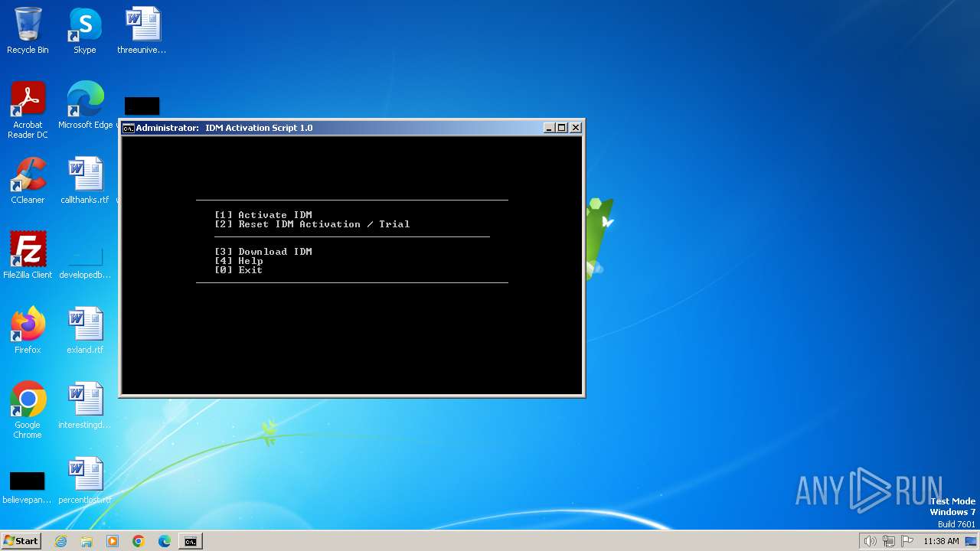Screen dimensions: 980x551
Task: Select the Firefox desktop shortcut
Action: [x=28, y=331]
